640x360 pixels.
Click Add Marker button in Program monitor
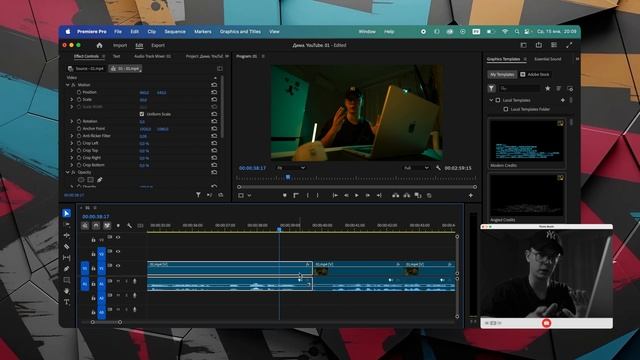(x=284, y=196)
